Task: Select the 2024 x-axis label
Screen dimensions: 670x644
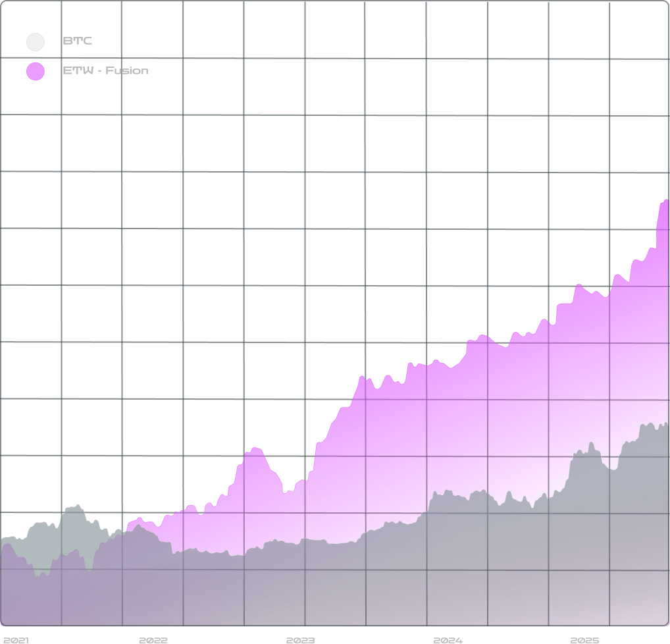Action: coord(448,639)
